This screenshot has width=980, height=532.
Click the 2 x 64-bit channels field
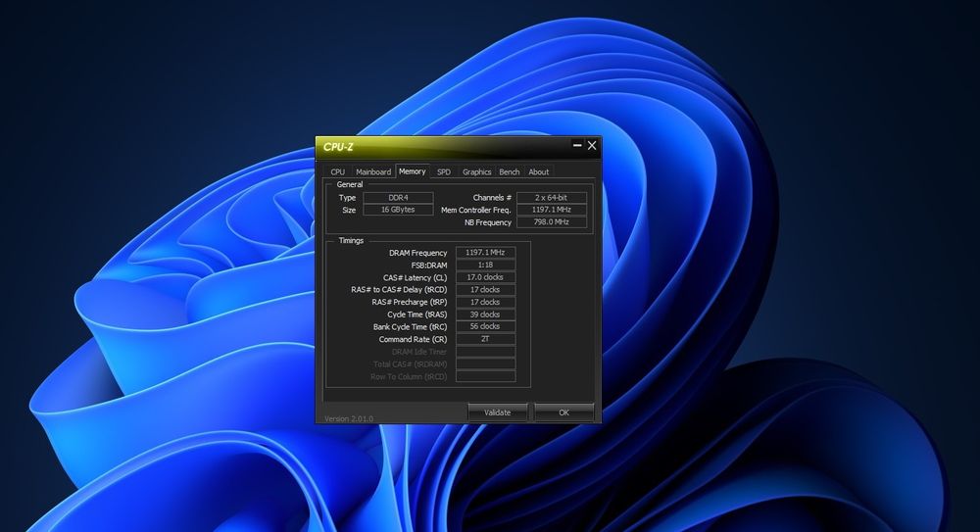(551, 198)
